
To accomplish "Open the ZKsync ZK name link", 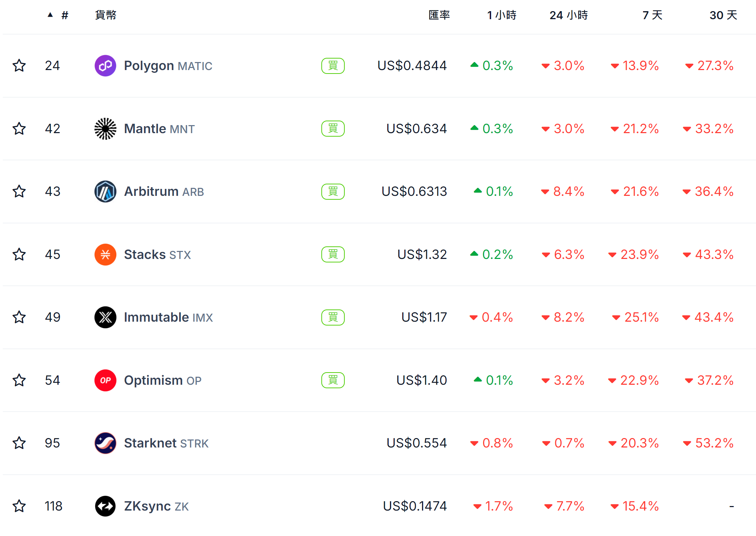I will click(156, 506).
